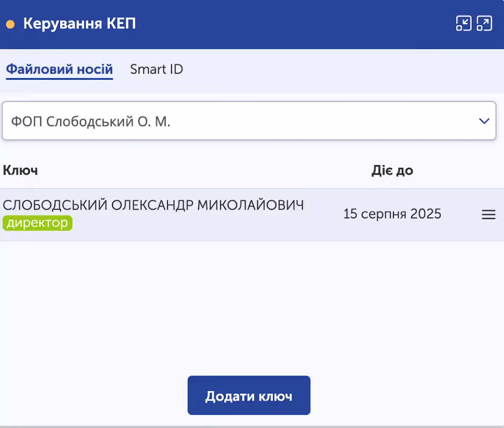The image size is (504, 428).
Task: Click the collapse window icon in the header
Action: [x=464, y=24]
